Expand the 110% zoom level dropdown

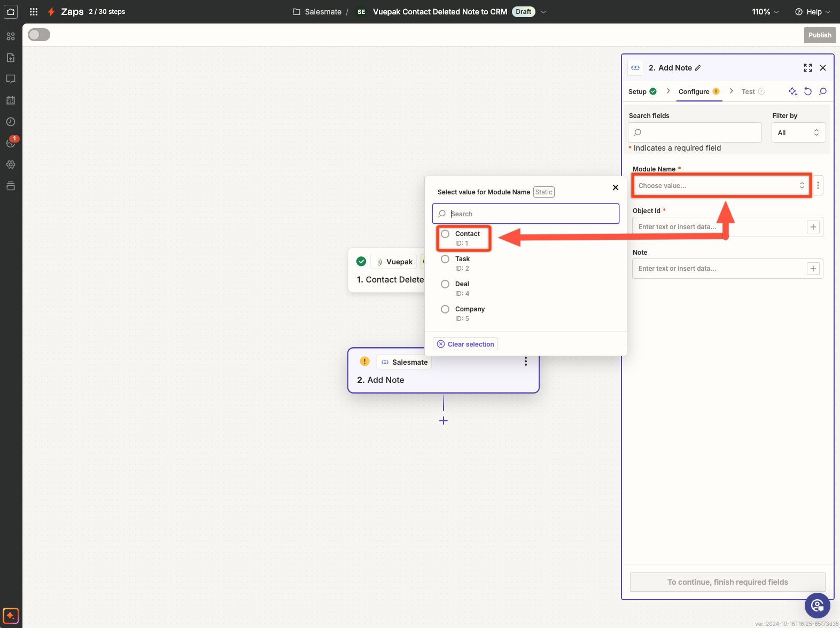tap(765, 12)
